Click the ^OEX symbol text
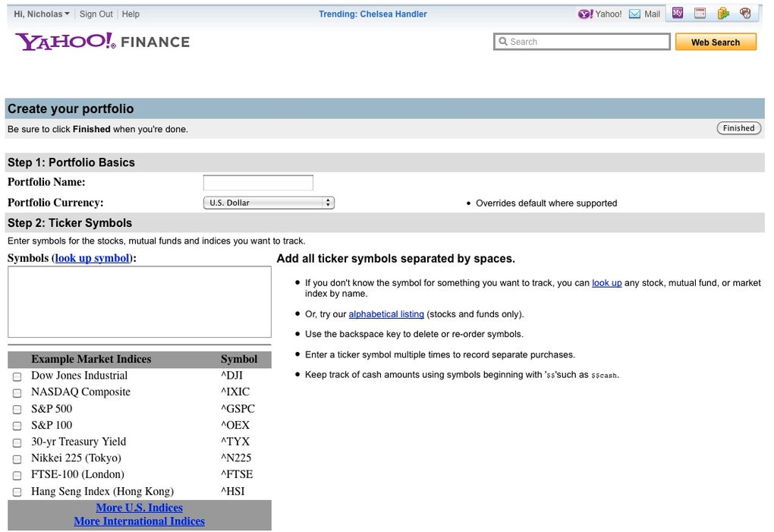774x532 pixels. [235, 425]
